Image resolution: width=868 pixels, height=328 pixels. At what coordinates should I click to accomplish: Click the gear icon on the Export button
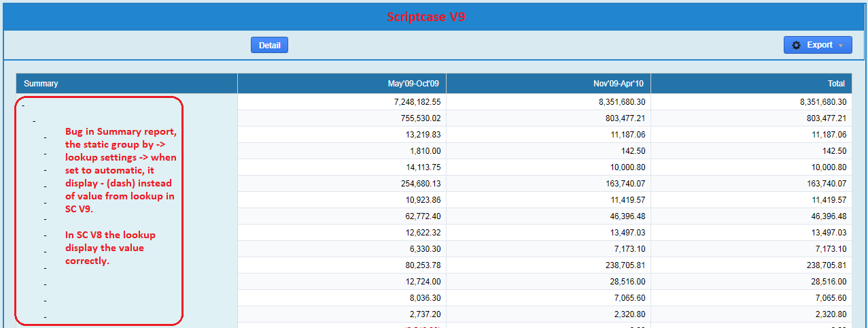797,45
